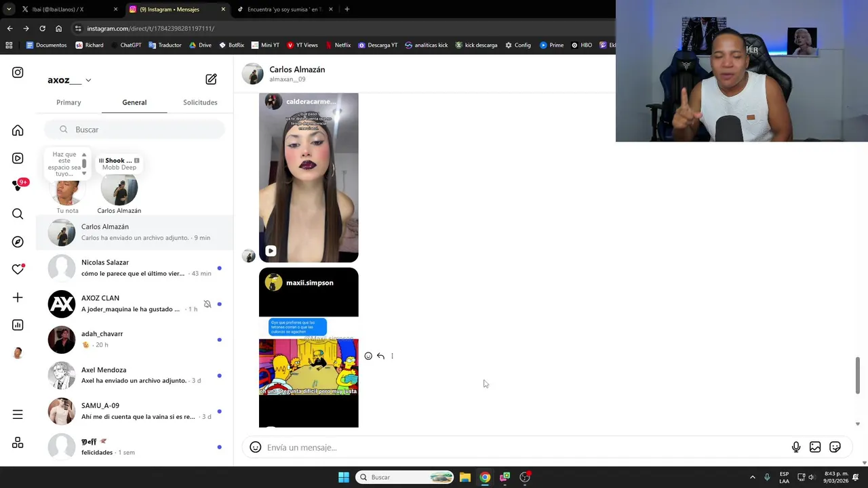Image resolution: width=868 pixels, height=488 pixels.
Task: Open Carlos Almazán's note avatar
Action: (119, 189)
